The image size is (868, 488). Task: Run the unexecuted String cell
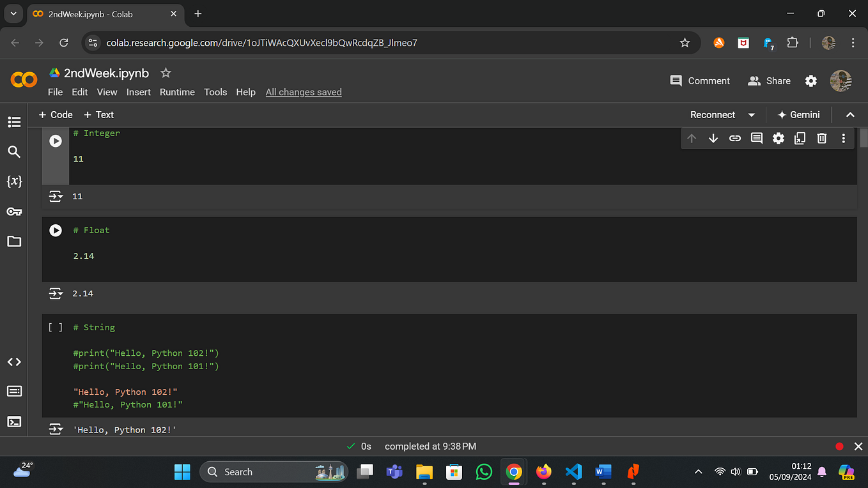tap(56, 327)
